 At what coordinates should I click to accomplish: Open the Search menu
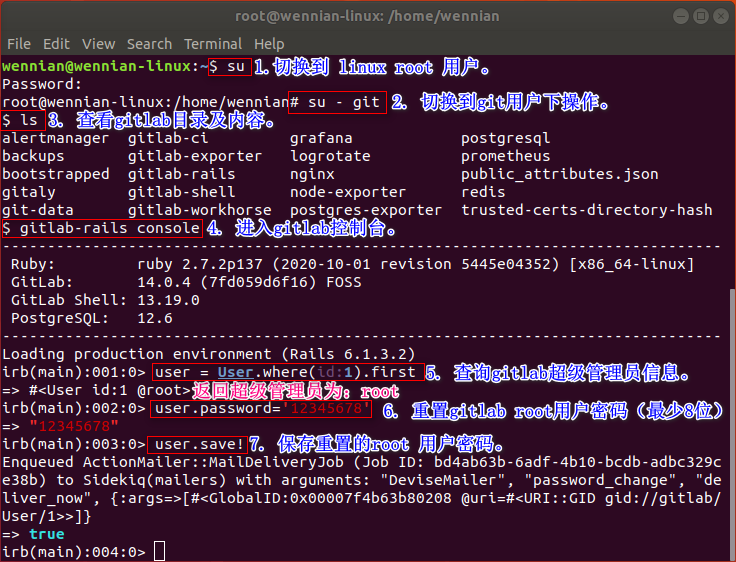pos(149,44)
